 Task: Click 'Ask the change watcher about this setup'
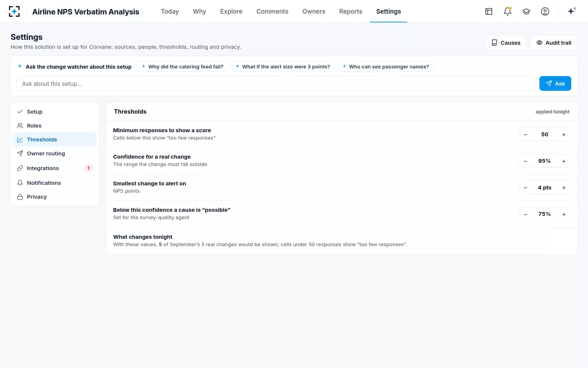(x=78, y=67)
